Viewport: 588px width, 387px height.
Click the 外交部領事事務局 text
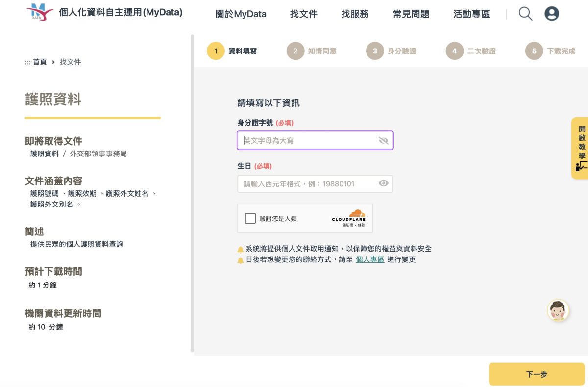coord(98,154)
